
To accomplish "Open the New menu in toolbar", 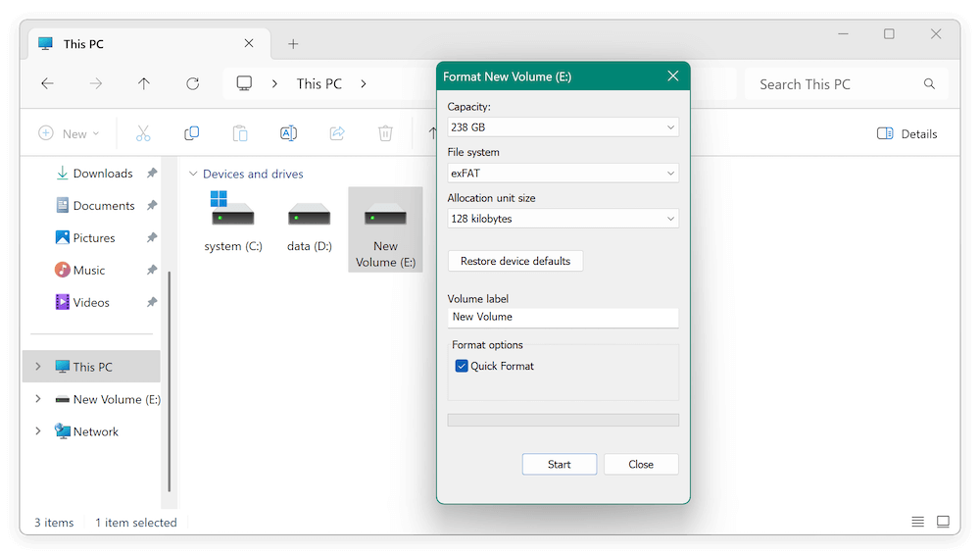I will point(69,133).
